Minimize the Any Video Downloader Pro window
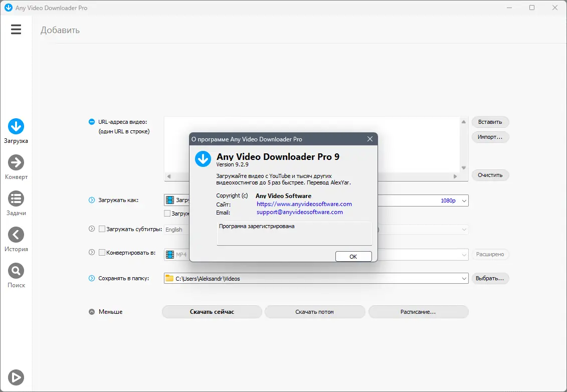The height and width of the screenshot is (392, 567). [x=509, y=8]
